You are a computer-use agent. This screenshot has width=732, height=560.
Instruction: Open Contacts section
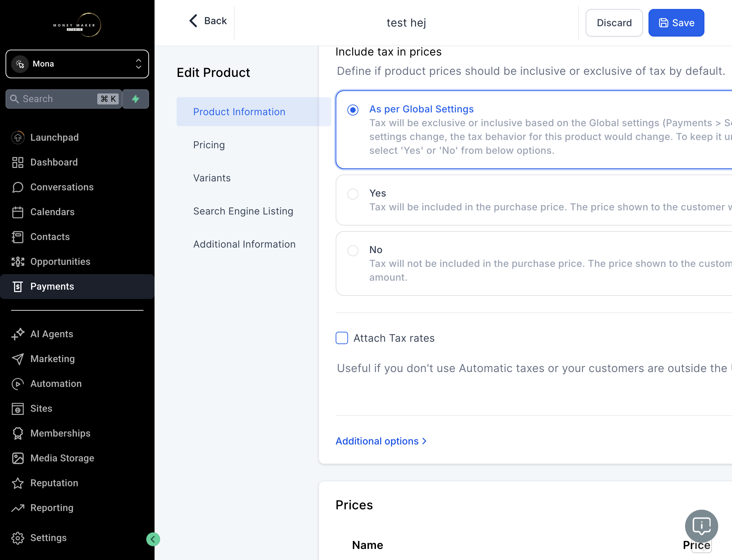coord(77,237)
